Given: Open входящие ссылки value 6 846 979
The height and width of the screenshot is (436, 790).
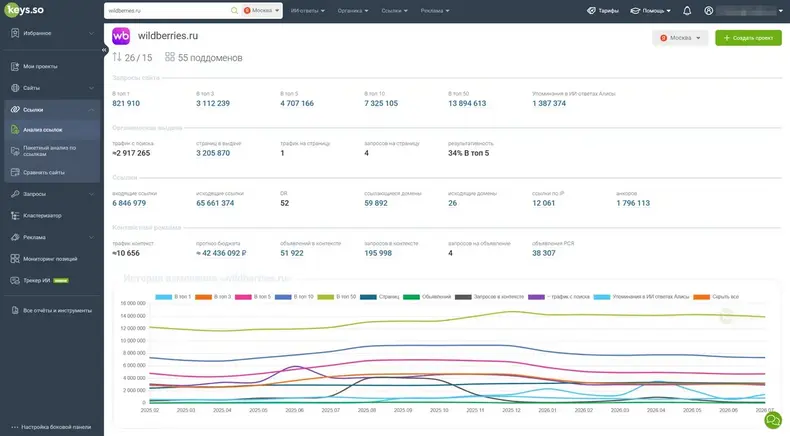Looking at the screenshot, I should 129,203.
